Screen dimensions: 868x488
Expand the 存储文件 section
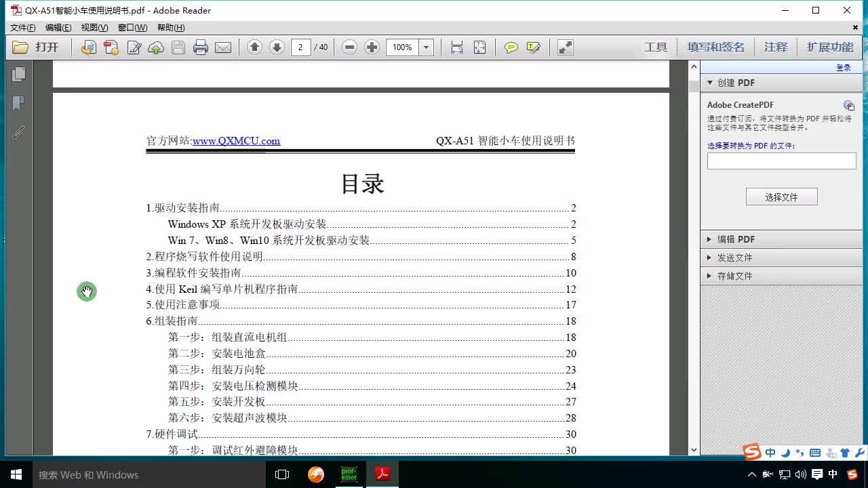pos(781,276)
